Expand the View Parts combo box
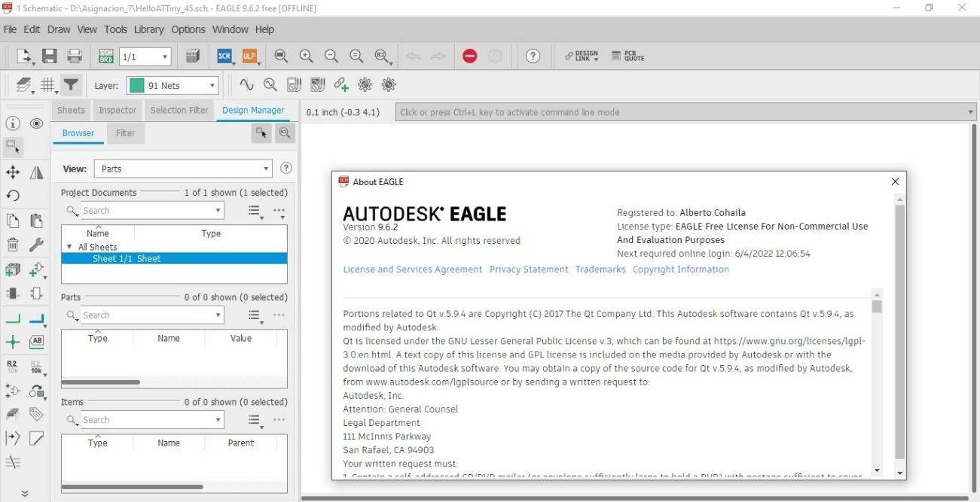The width and height of the screenshot is (980, 502). coord(182,169)
